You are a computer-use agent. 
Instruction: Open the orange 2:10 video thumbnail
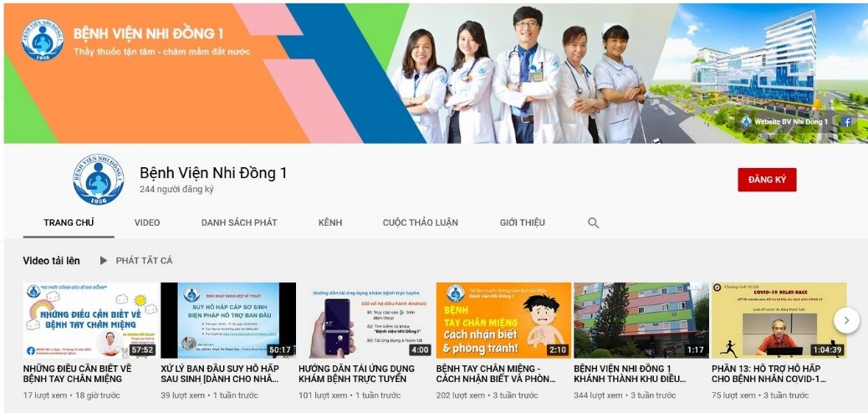[x=503, y=320]
